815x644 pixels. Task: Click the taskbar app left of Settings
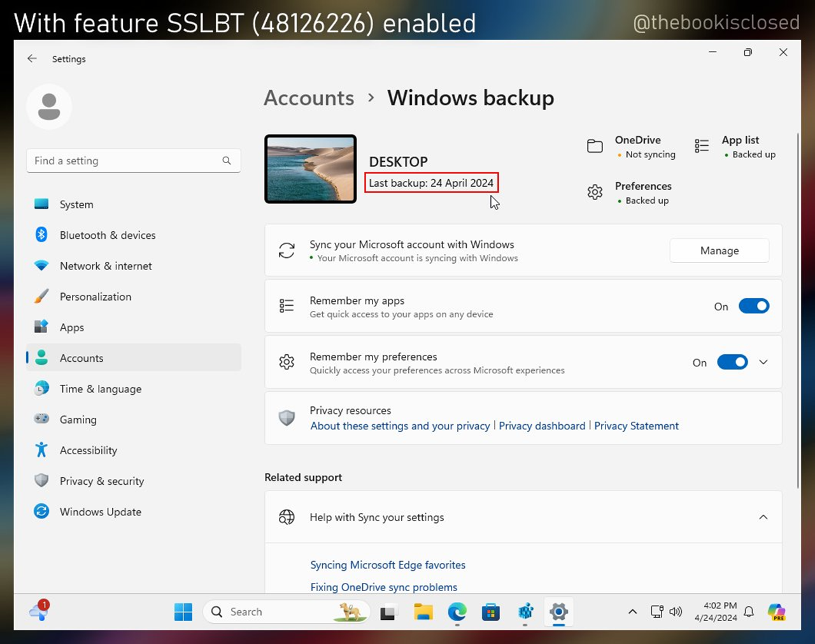point(525,612)
